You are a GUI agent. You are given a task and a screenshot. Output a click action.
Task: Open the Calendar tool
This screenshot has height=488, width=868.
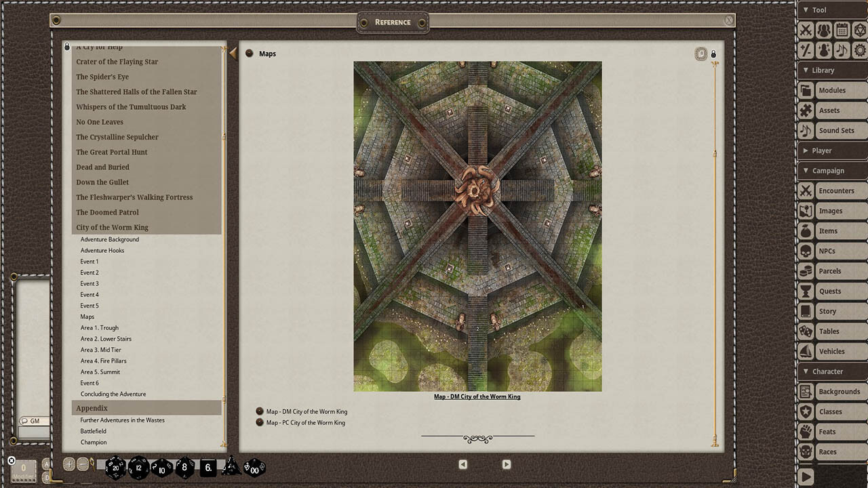(842, 30)
